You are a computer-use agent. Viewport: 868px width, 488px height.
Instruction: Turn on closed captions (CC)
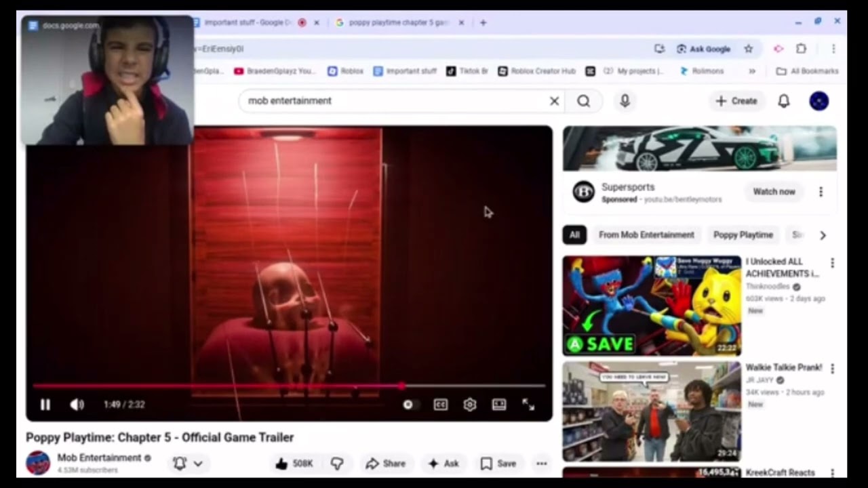(441, 405)
